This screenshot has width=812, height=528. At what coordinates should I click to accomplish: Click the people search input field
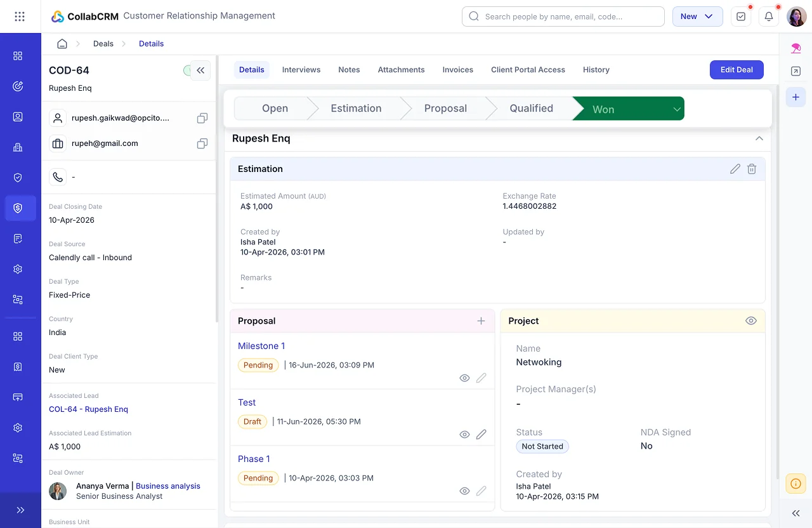tap(563, 16)
